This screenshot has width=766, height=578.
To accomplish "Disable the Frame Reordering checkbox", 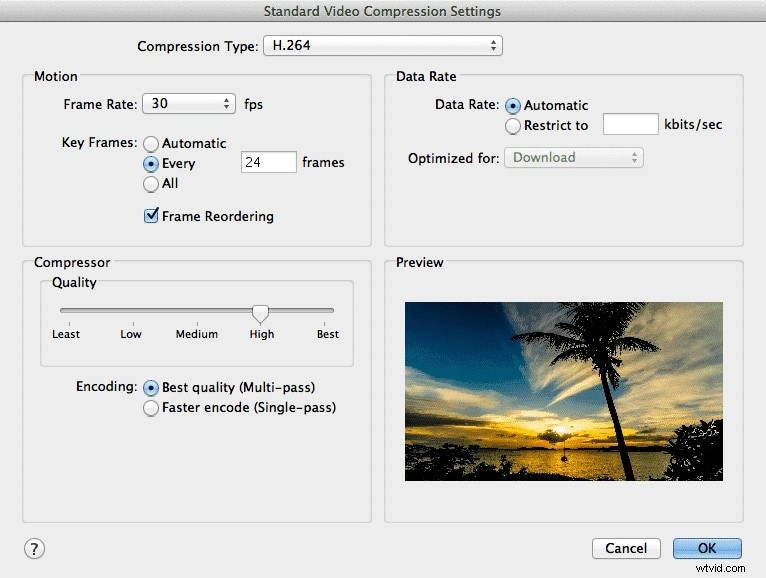I will pos(152,216).
